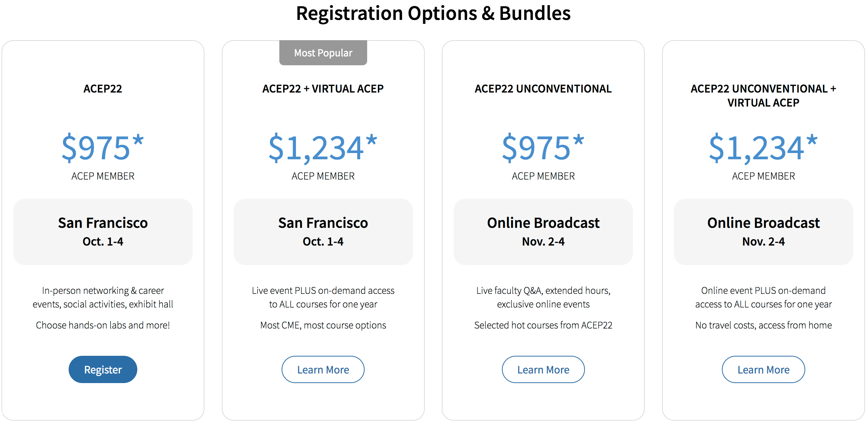Click the San Francisco Oct. 1-4 box on ACEP22 card
868x424 pixels.
(103, 232)
